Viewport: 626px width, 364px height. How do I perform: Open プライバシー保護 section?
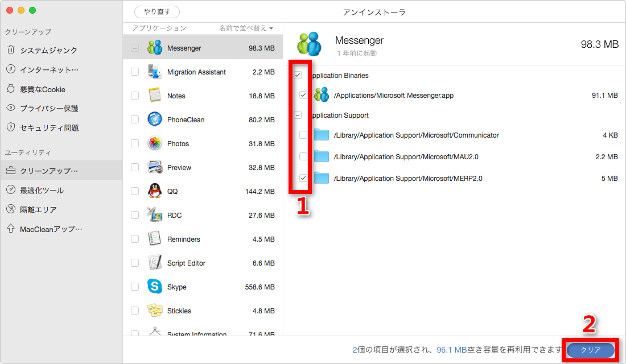[x=49, y=108]
